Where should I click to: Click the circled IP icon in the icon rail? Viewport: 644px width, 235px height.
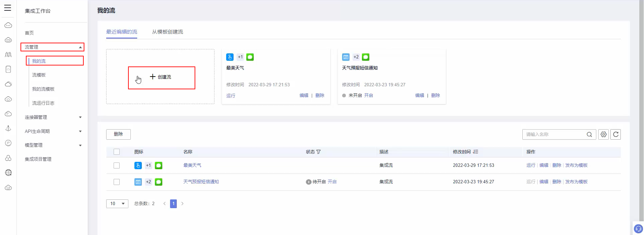coord(8,143)
